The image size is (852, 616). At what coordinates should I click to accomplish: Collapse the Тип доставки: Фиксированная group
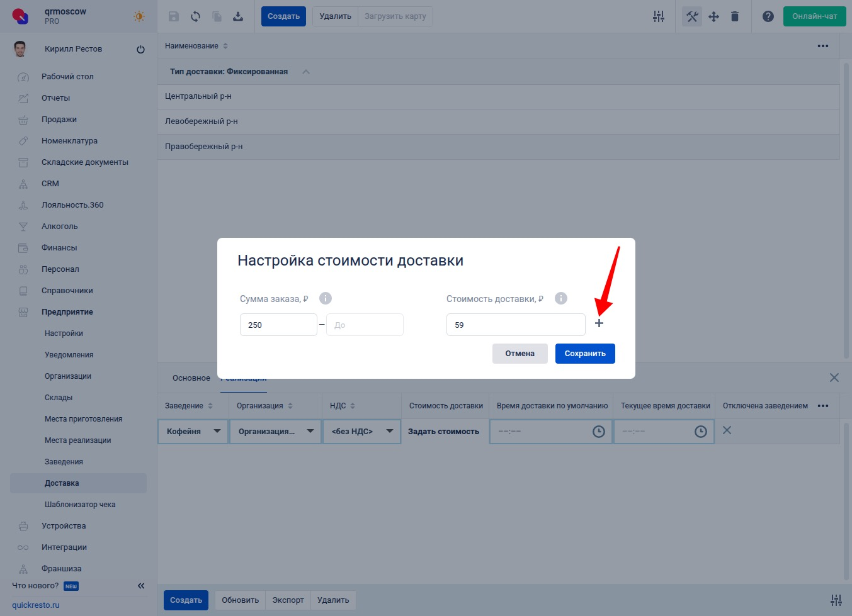pyautogui.click(x=306, y=72)
